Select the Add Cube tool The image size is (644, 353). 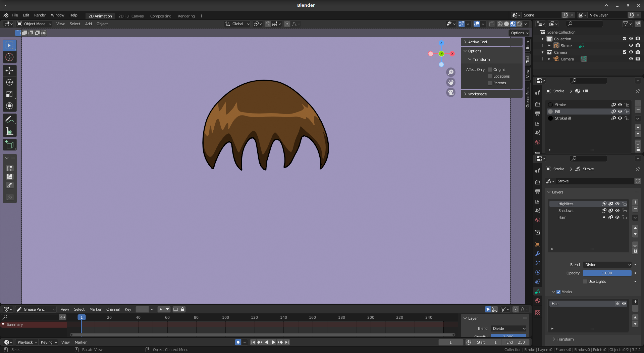9,145
